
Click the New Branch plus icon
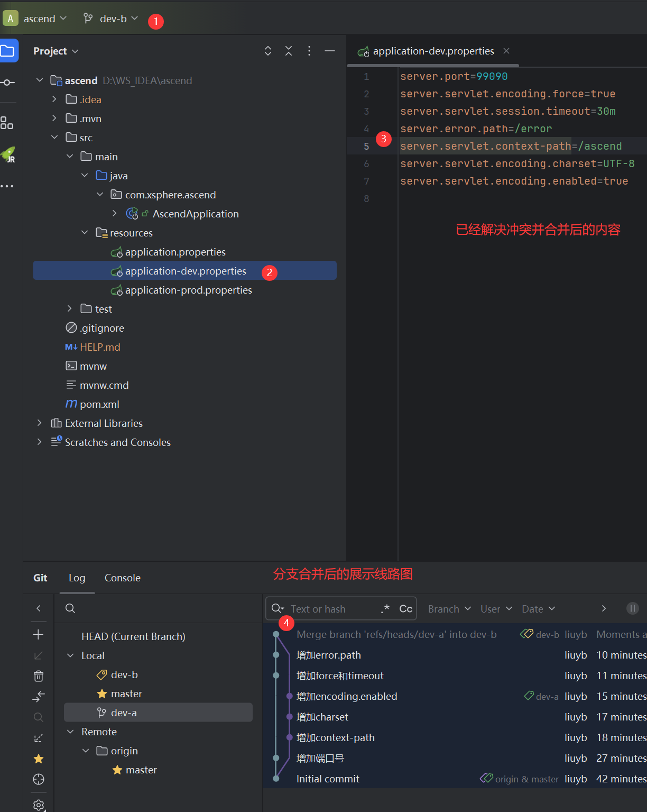click(x=38, y=634)
